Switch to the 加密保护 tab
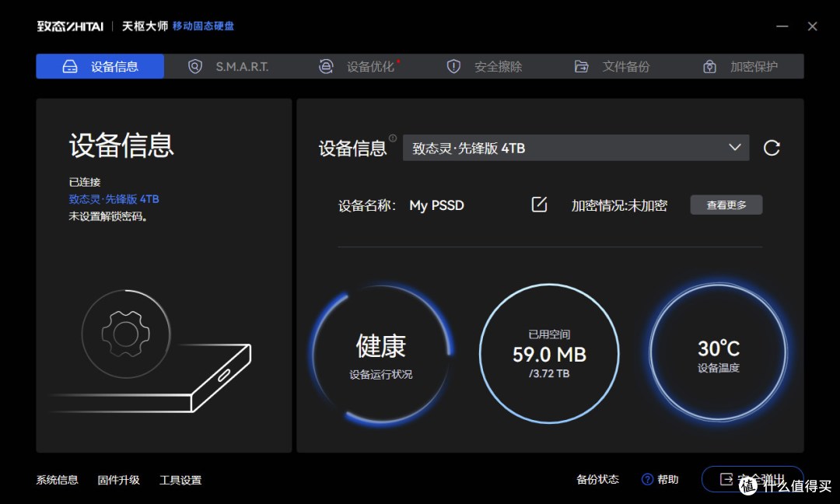The width and height of the screenshot is (840, 504). [x=740, y=66]
